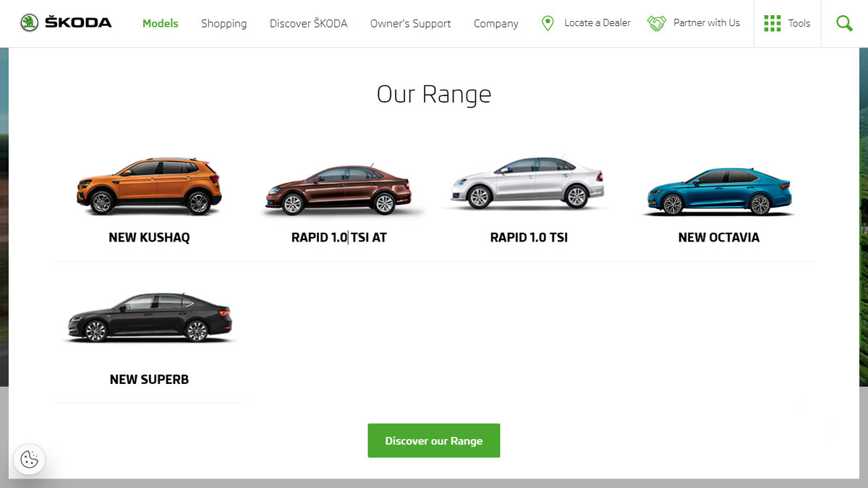Viewport: 868px width, 488px height.
Task: Click the map pin dealer locator icon
Action: [x=548, y=23]
